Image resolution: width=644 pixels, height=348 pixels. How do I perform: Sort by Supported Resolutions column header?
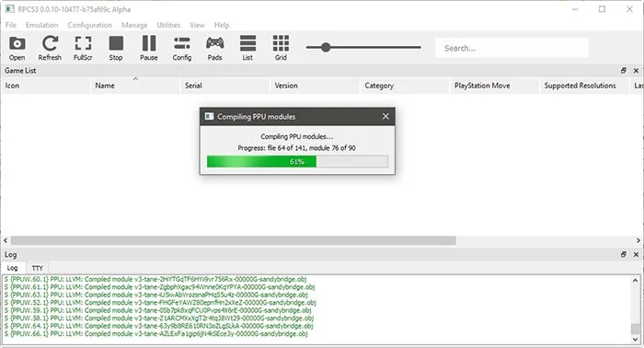[x=585, y=86]
